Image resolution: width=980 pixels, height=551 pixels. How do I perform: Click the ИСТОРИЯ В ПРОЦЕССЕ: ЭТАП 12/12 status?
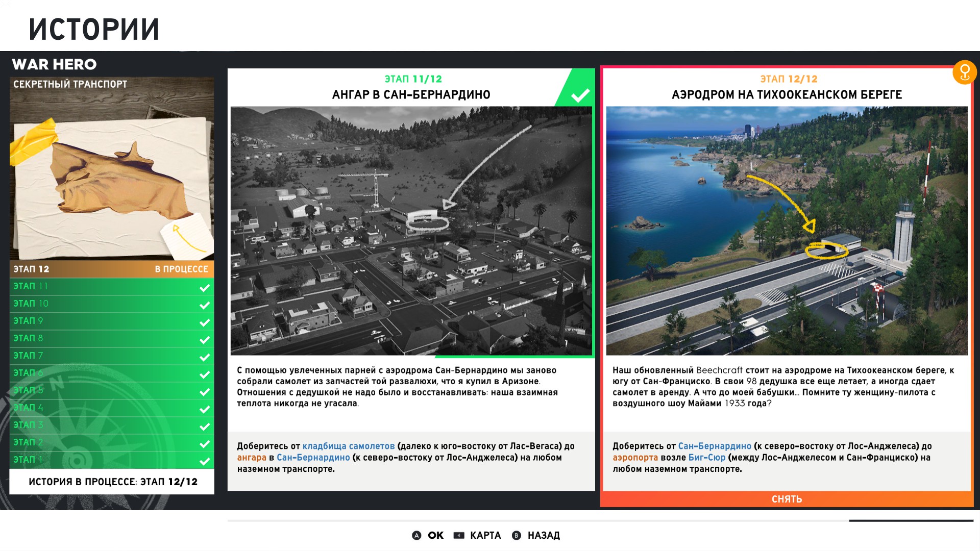tap(113, 482)
